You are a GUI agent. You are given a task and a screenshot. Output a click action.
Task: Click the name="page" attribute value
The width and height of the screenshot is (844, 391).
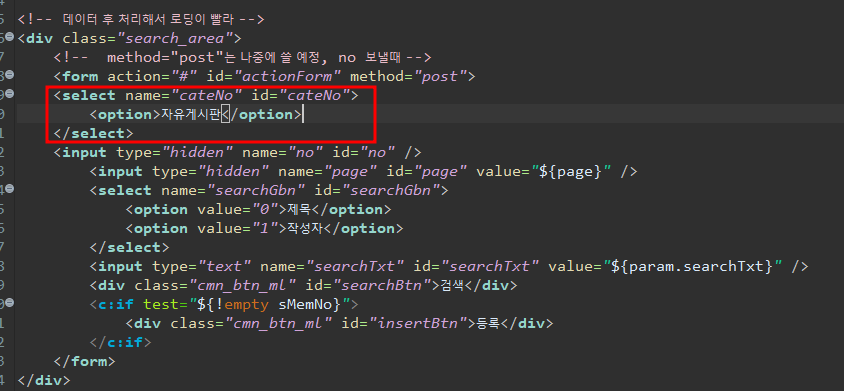tap(350, 171)
